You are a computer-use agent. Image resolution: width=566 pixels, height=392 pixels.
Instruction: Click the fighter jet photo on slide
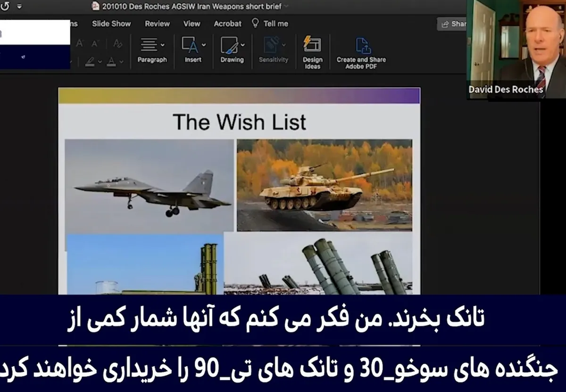click(149, 186)
